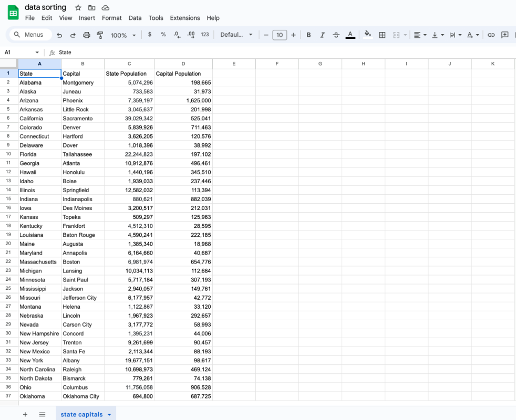Expand the horizontal align dropdown

(x=420, y=35)
